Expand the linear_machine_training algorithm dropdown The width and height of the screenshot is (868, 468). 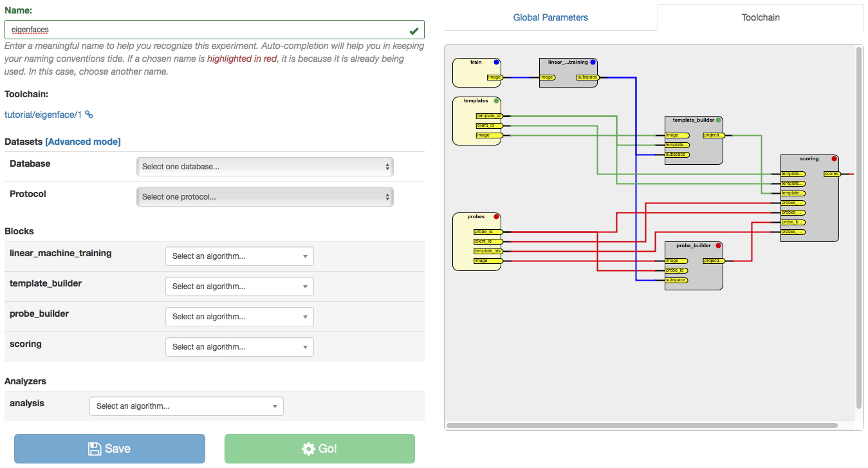click(239, 256)
